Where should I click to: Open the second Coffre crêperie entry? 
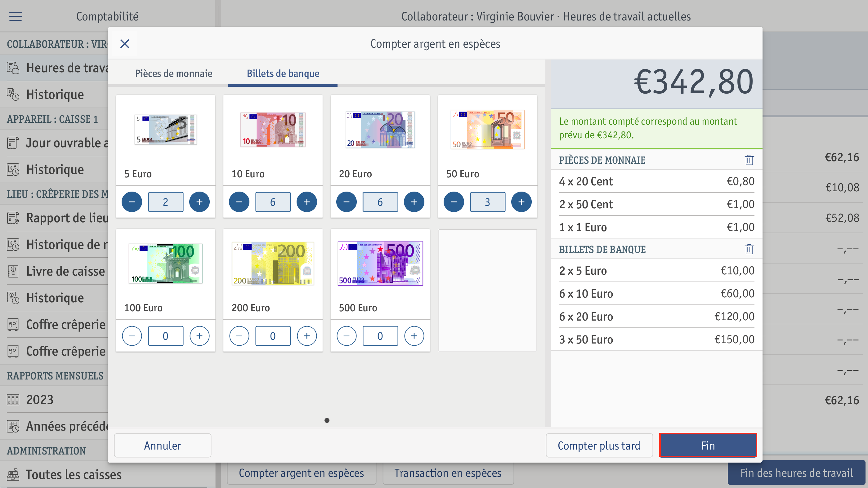[54, 351]
